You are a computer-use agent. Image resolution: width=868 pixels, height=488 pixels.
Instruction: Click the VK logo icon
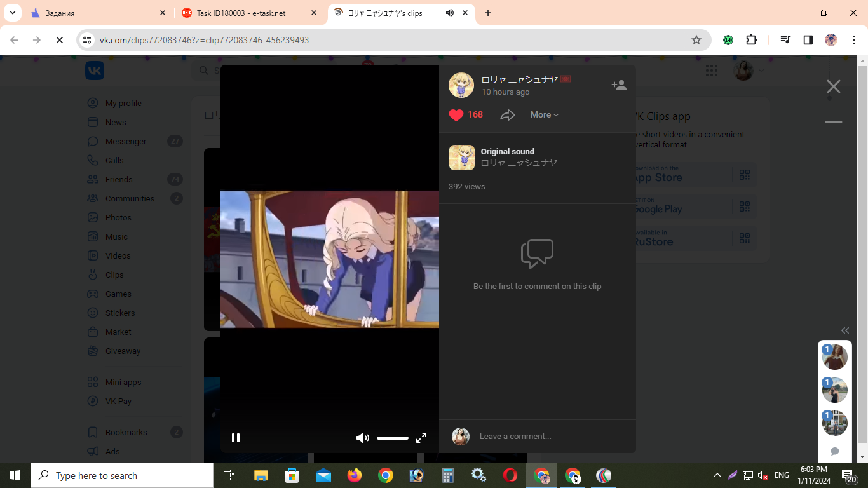point(95,71)
